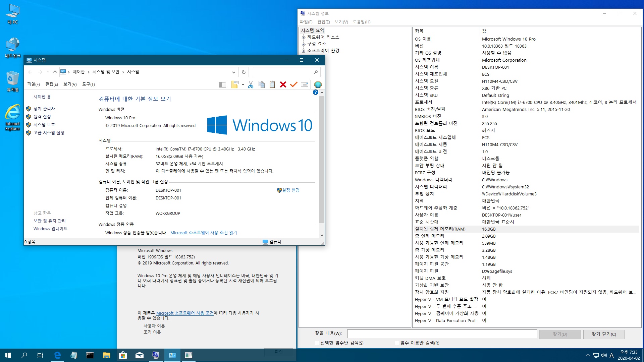Check the 선택한 범주만 검색(S) checkbox
The image size is (644, 362).
point(317,343)
